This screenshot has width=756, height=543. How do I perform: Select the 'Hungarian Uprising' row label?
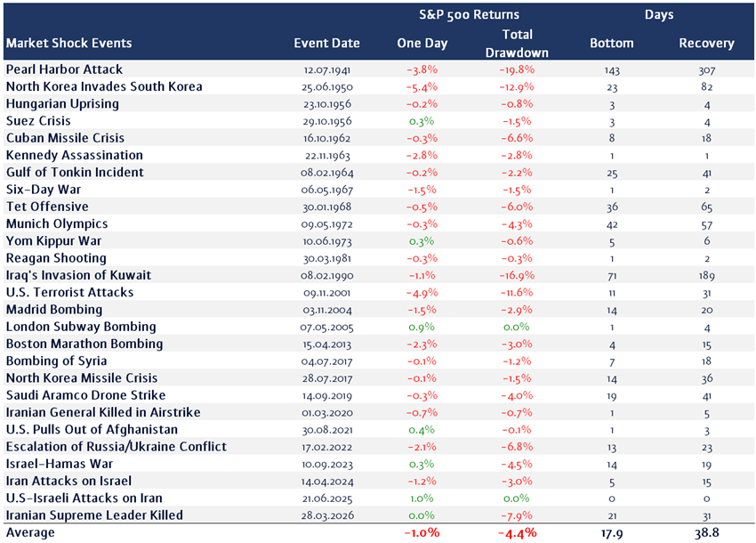(62, 104)
